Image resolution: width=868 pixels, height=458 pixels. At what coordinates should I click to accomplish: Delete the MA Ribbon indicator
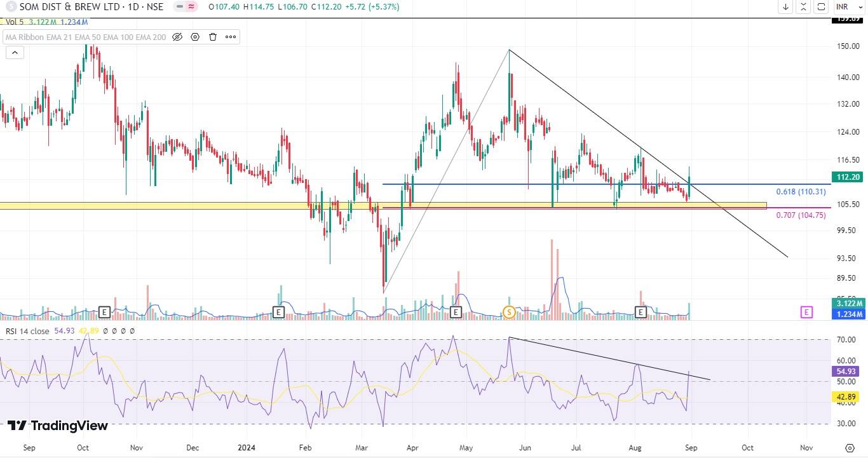tap(213, 37)
